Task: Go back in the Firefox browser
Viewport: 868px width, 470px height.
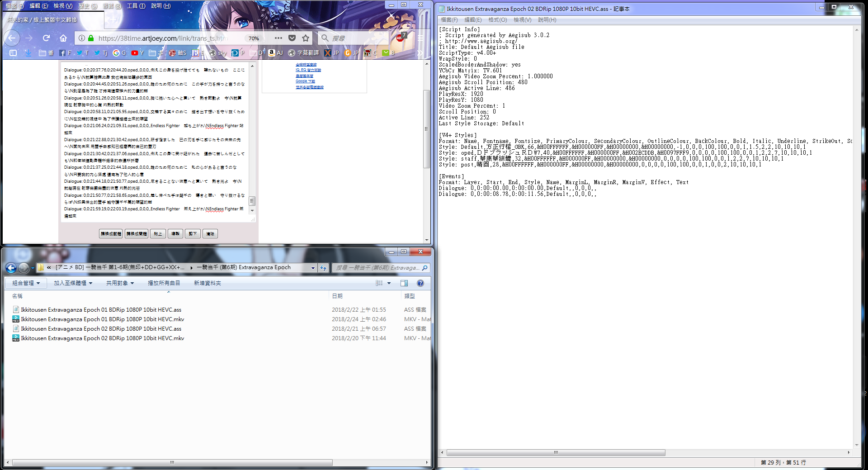Action: (12, 38)
